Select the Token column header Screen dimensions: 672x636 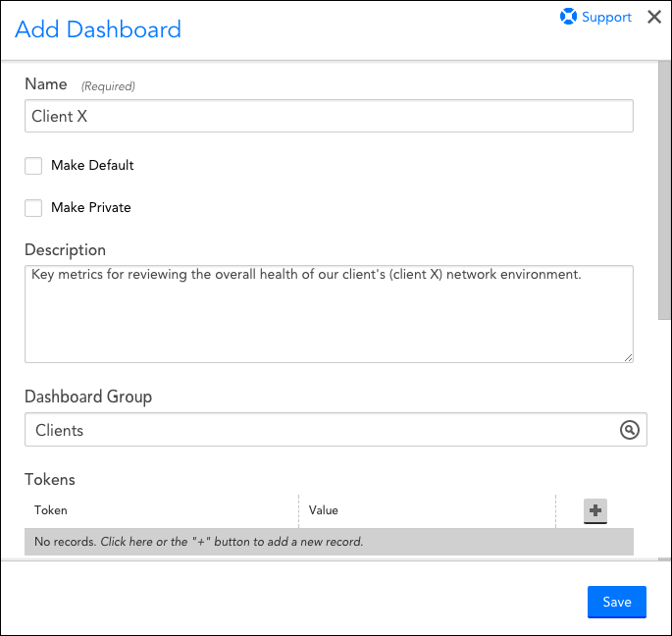(51, 510)
